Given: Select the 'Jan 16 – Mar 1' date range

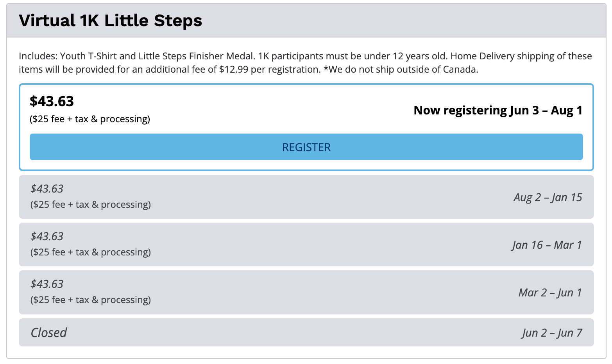Looking at the screenshot, I should 547,245.
